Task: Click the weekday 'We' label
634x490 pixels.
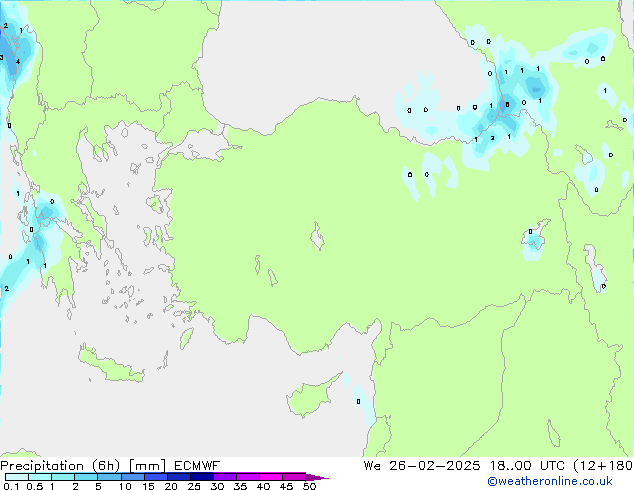Action: tap(372, 466)
